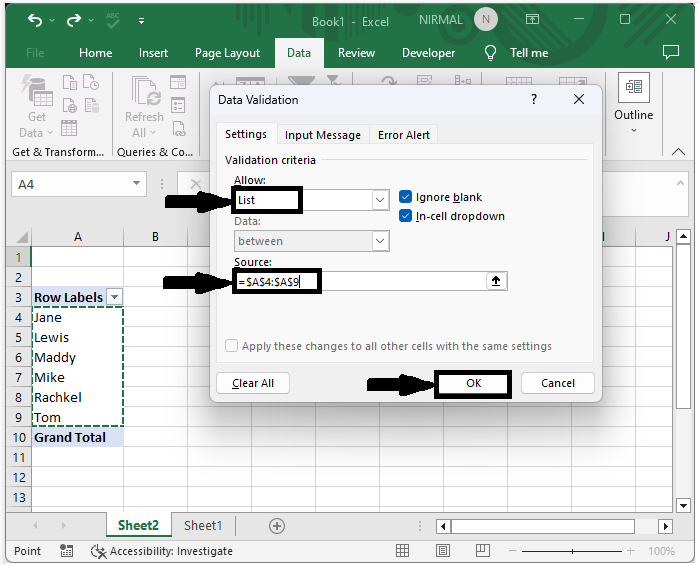The width and height of the screenshot is (699, 565).
Task: Add a new sheet with plus icon
Action: pos(277,526)
